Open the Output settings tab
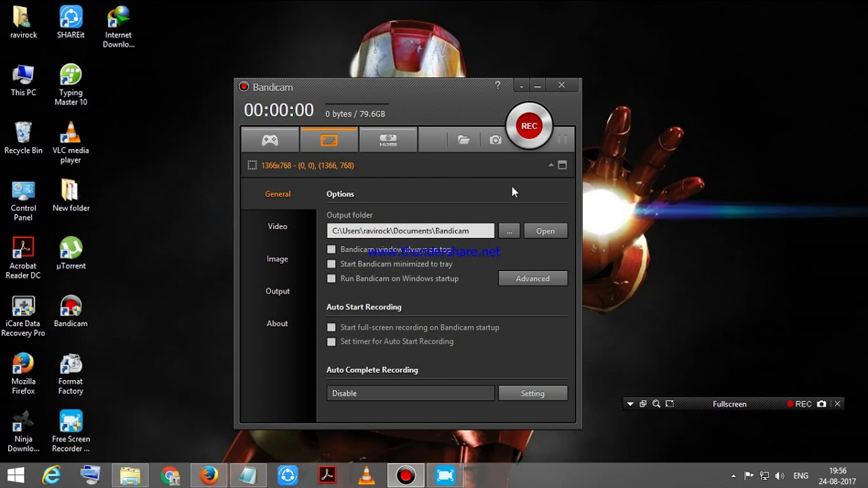 point(277,291)
